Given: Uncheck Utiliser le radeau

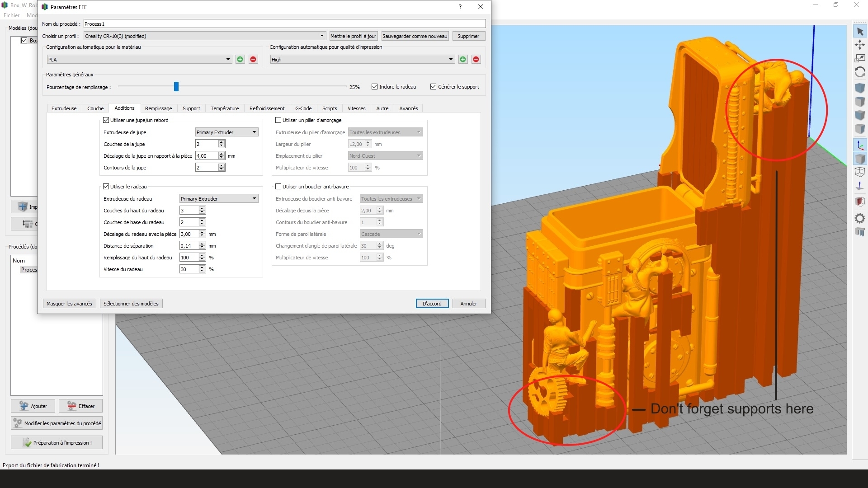Looking at the screenshot, I should pos(106,187).
